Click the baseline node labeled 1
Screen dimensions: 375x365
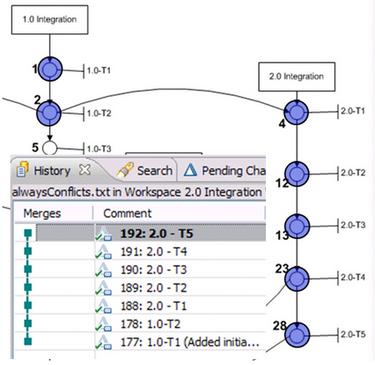click(50, 69)
